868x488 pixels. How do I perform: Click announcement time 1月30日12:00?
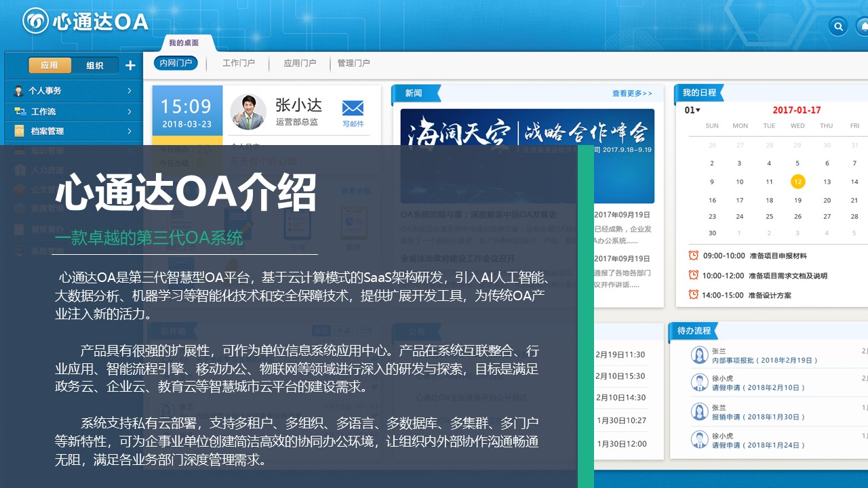coord(622,444)
